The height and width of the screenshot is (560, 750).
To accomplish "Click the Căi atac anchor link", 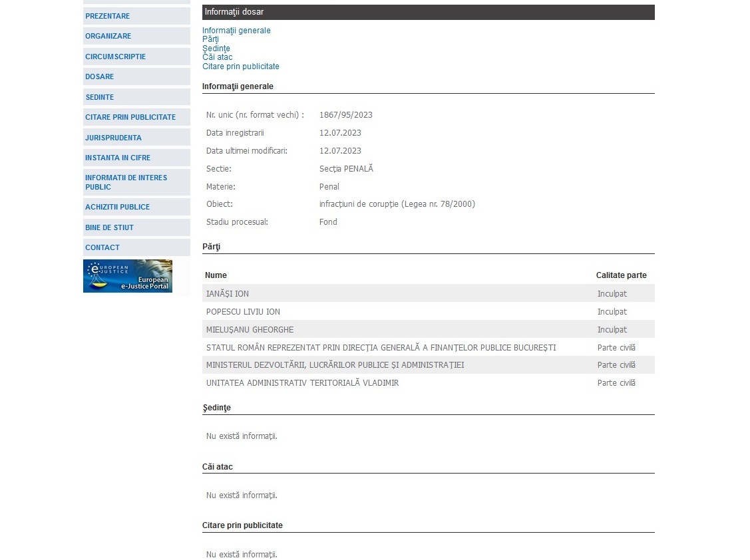I will pyautogui.click(x=217, y=57).
